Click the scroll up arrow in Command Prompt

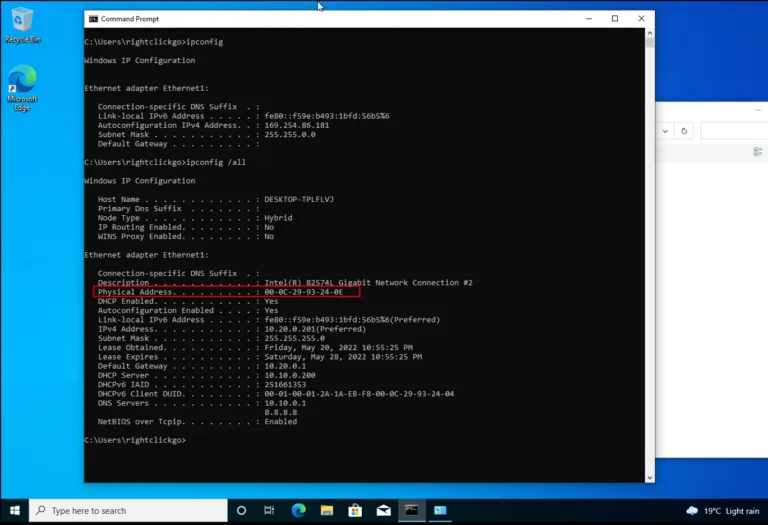[x=650, y=33]
